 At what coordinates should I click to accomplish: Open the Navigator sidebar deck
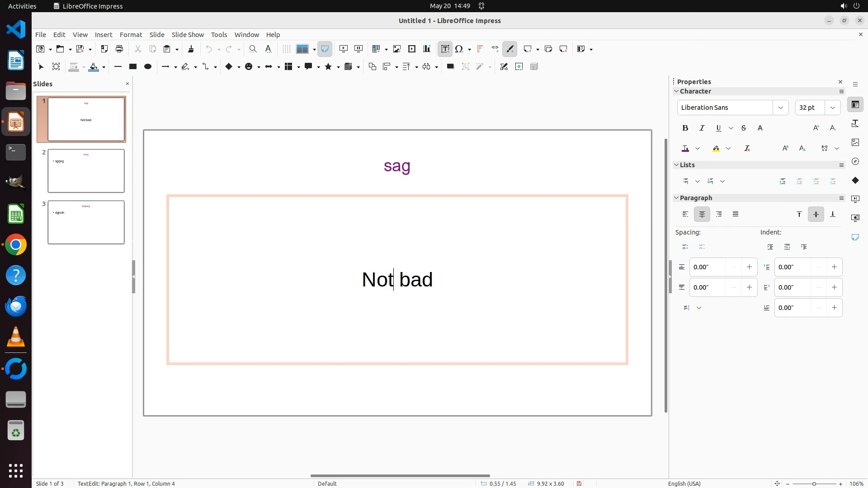coord(855,161)
